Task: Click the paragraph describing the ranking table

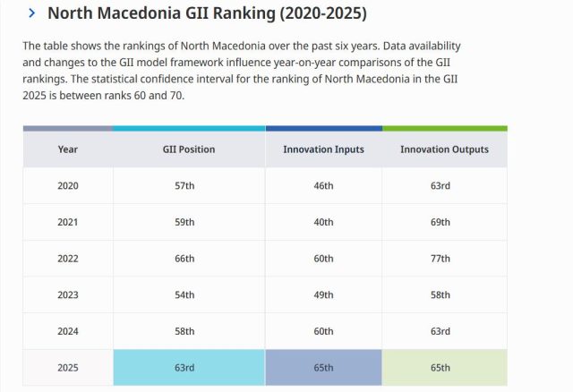Action: (242, 69)
